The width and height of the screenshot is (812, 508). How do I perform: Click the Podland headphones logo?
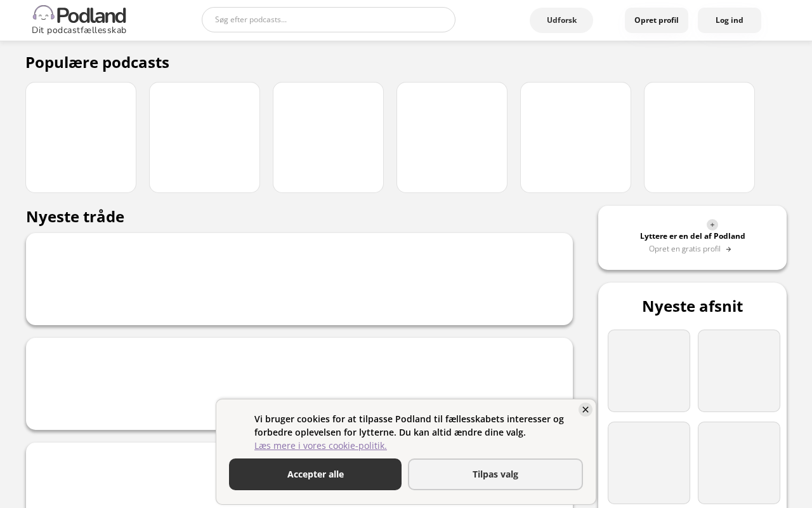pyautogui.click(x=44, y=14)
